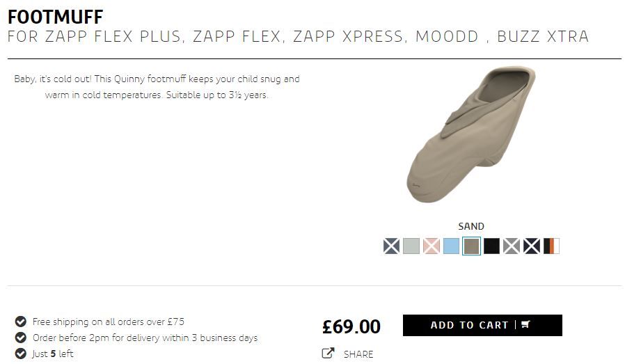Click the crossed-out pink colour swatch
This screenshot has height=364, width=625.
432,246
